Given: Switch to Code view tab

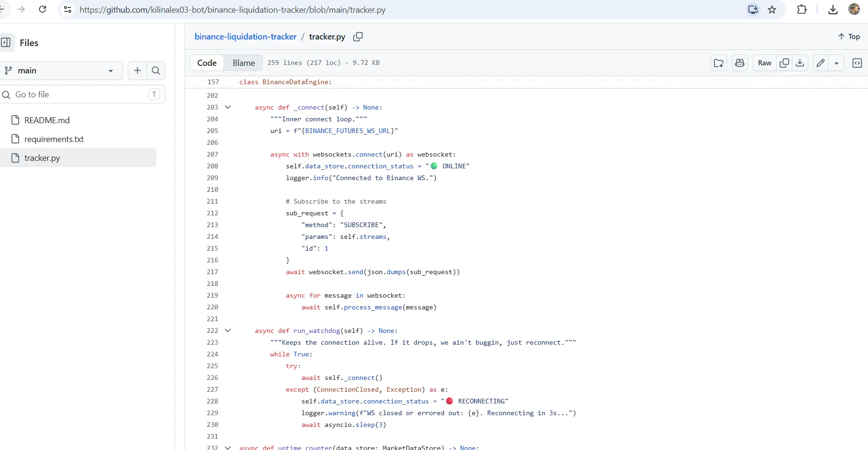Looking at the screenshot, I should click(x=207, y=63).
